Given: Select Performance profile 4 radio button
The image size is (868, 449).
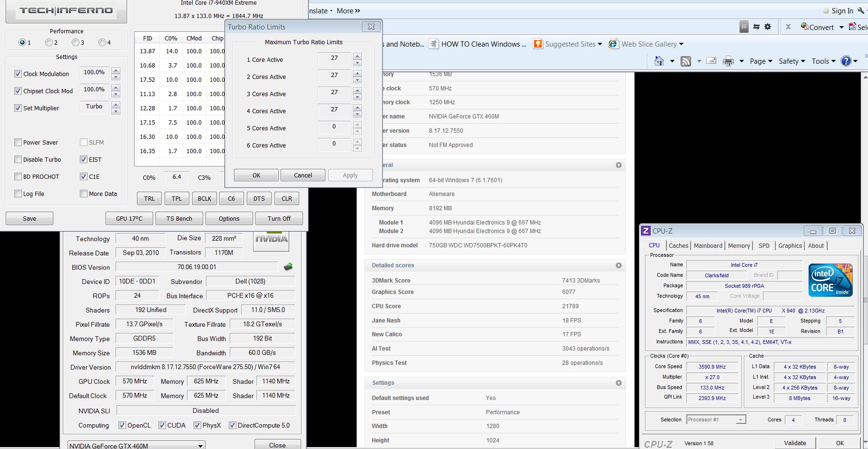Looking at the screenshot, I should [102, 42].
